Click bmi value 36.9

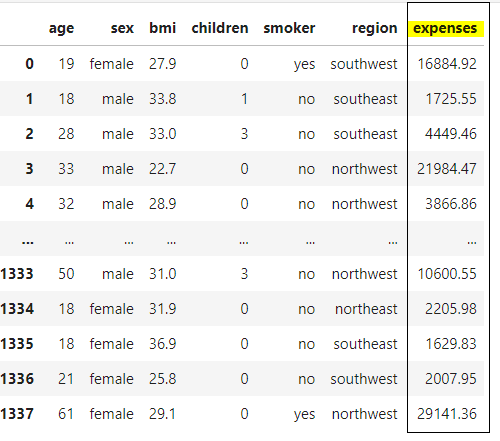point(162,344)
